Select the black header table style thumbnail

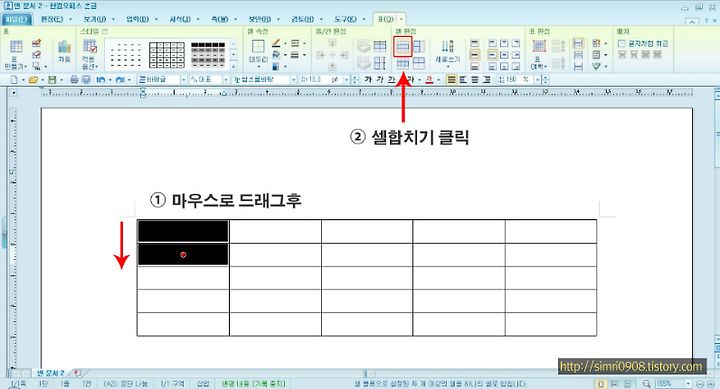point(208,55)
